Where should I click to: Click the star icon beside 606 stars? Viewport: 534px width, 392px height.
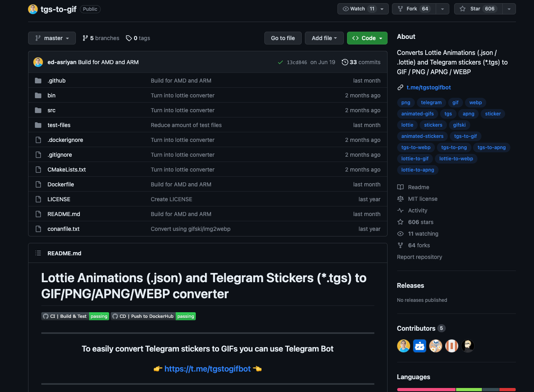[400, 222]
